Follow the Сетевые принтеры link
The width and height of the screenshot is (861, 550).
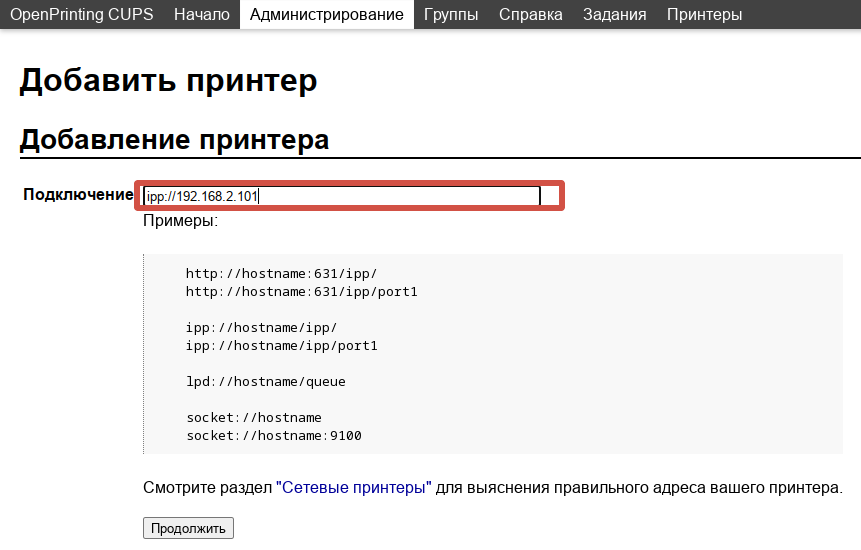(355, 488)
